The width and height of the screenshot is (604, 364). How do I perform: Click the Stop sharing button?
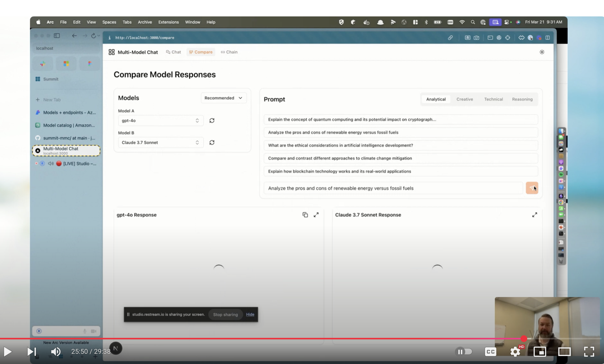point(225,314)
